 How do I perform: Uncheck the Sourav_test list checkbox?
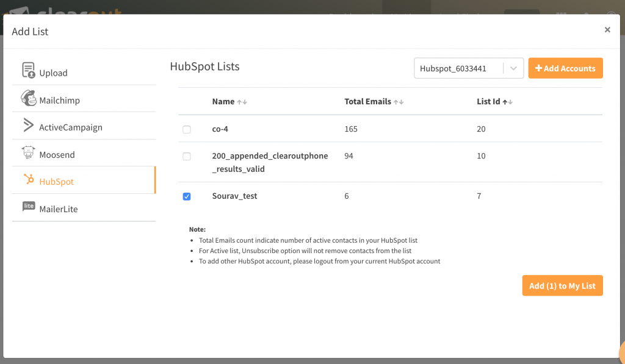coord(187,196)
